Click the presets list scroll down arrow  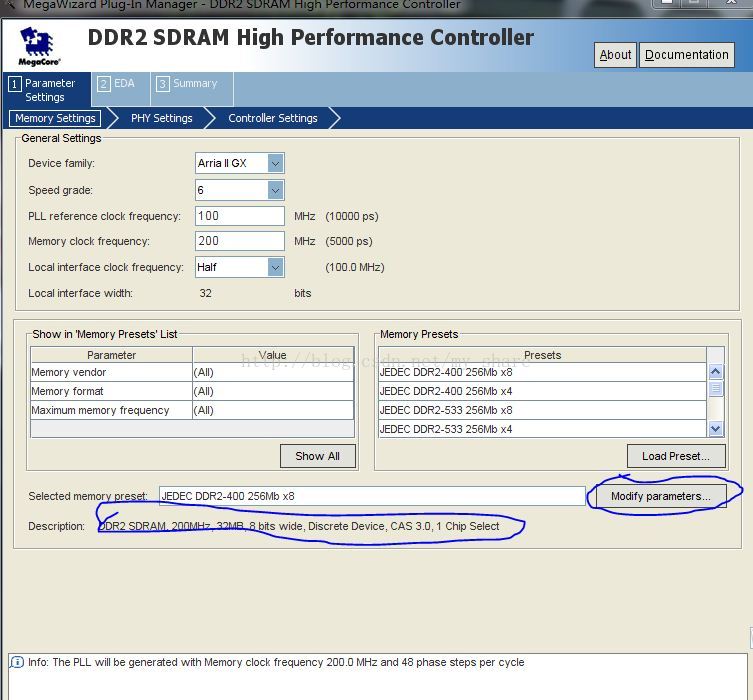coord(716,428)
